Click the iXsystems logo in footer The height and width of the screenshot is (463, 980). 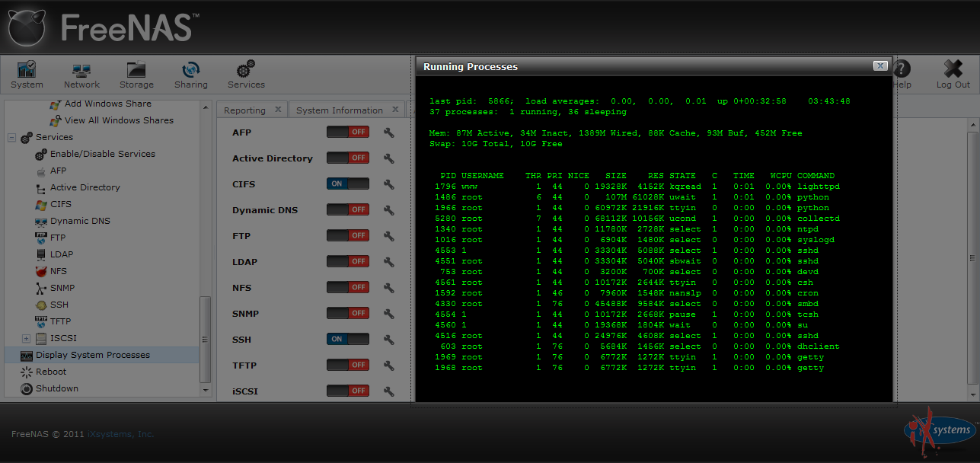click(940, 431)
